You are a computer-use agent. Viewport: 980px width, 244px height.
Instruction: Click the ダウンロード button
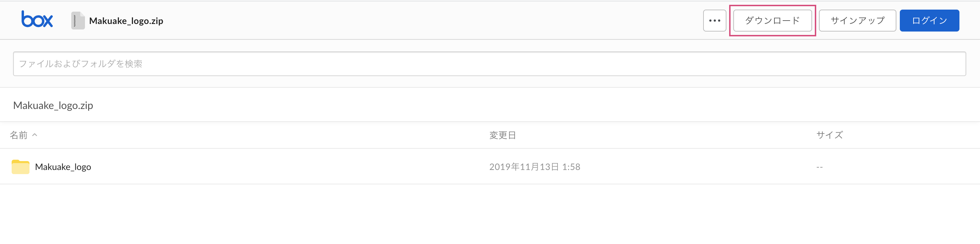pyautogui.click(x=772, y=21)
